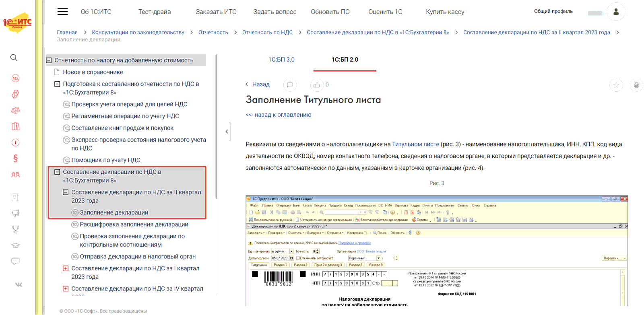This screenshot has width=644, height=315.
Task: Open the user profile avatar icon
Action: (616, 12)
